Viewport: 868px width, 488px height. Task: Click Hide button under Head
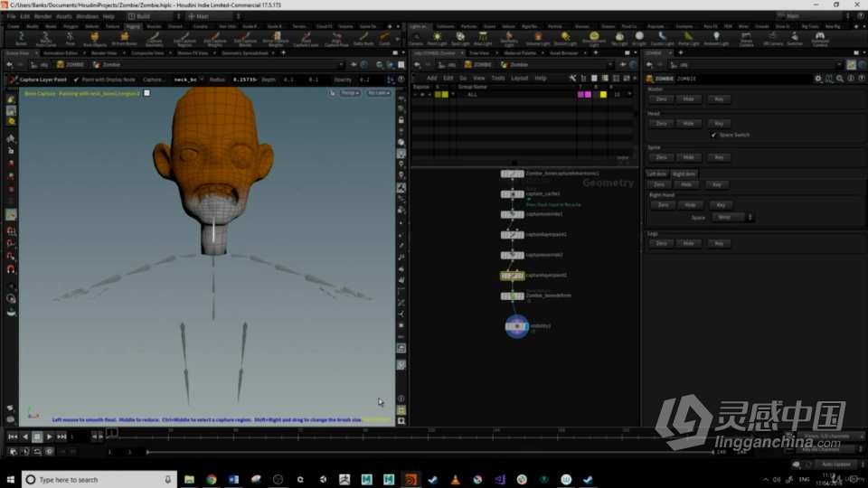pyautogui.click(x=688, y=124)
